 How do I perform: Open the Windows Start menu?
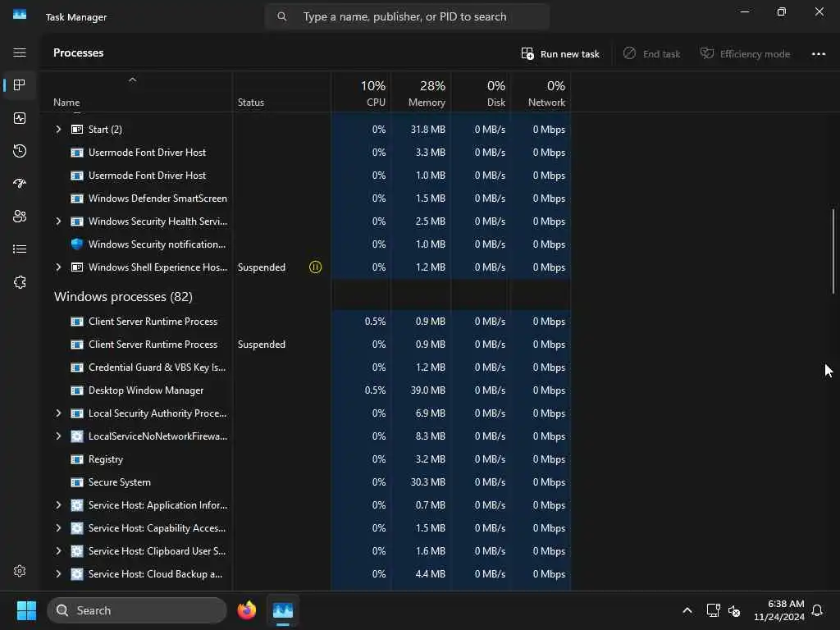26,610
